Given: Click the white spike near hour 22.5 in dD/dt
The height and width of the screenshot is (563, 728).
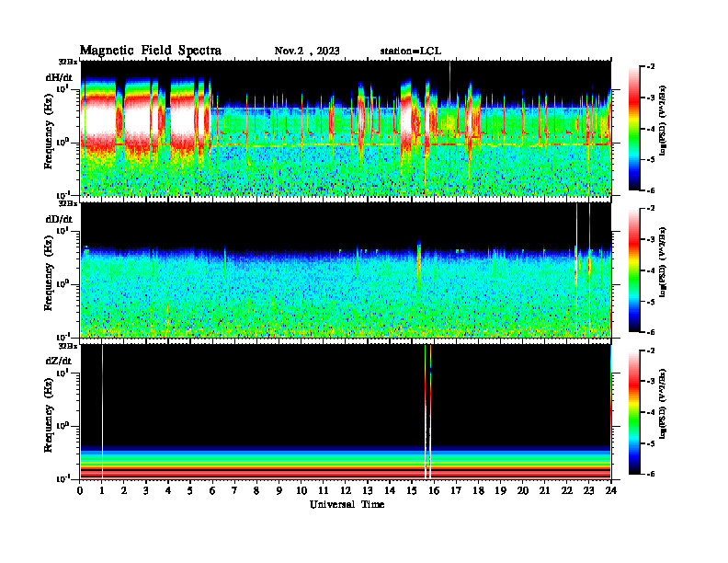Looking at the screenshot, I should click(x=576, y=270).
